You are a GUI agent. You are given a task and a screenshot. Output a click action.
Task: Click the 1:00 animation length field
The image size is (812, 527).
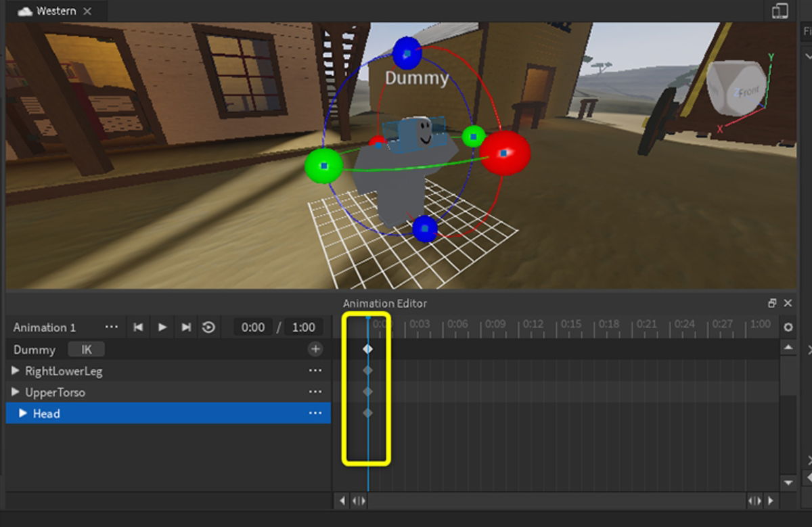[303, 327]
